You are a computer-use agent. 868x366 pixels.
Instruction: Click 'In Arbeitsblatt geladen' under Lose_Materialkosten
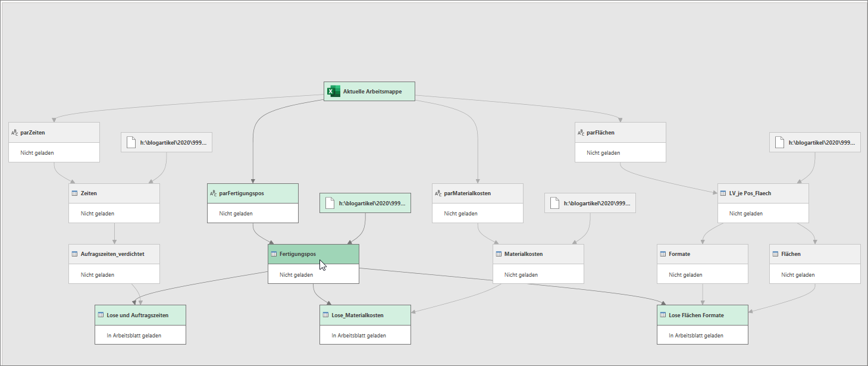pyautogui.click(x=359, y=336)
